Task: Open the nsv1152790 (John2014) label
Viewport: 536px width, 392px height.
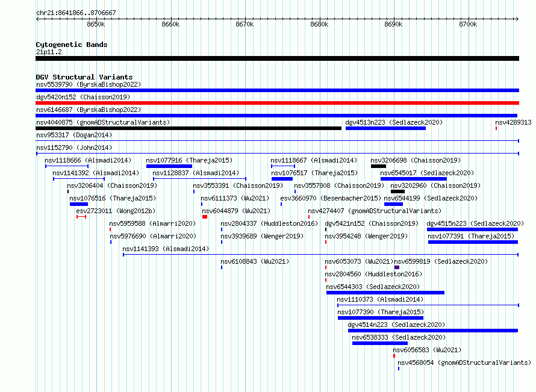Action: [74, 148]
